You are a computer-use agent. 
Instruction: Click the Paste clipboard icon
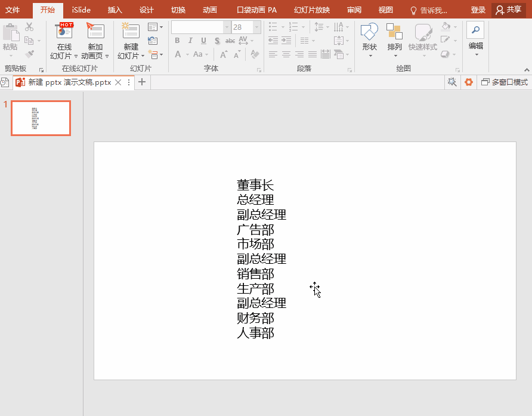[11, 32]
